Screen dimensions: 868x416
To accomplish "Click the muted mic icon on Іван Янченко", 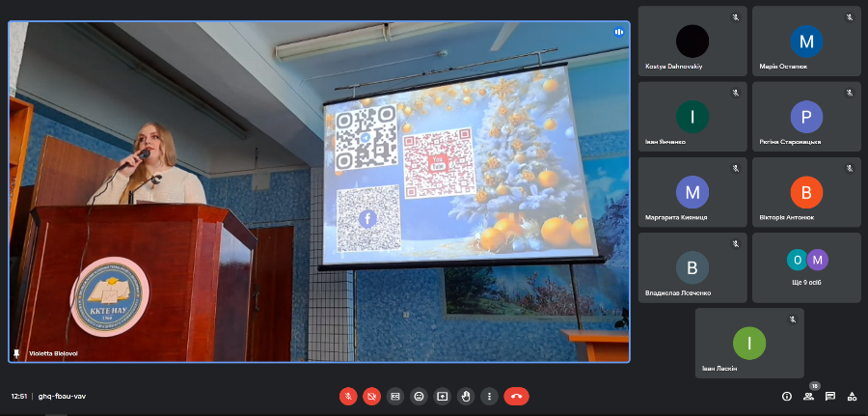I will click(735, 93).
